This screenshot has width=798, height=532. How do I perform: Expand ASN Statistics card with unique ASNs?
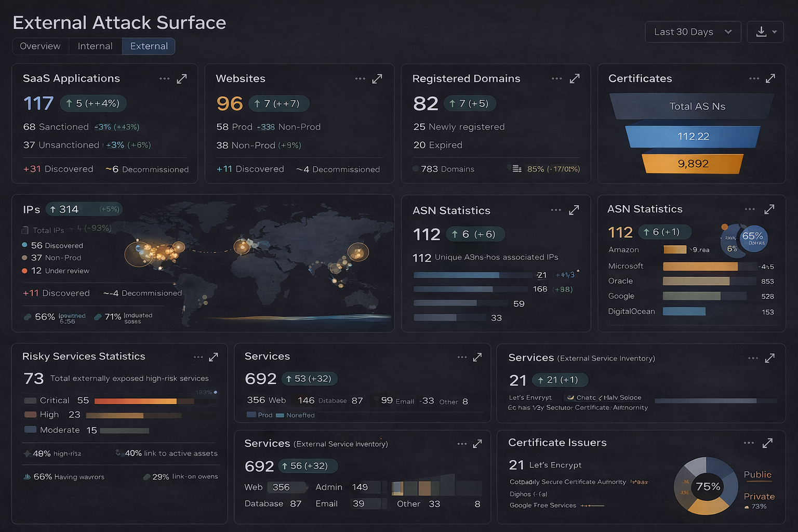point(574,210)
